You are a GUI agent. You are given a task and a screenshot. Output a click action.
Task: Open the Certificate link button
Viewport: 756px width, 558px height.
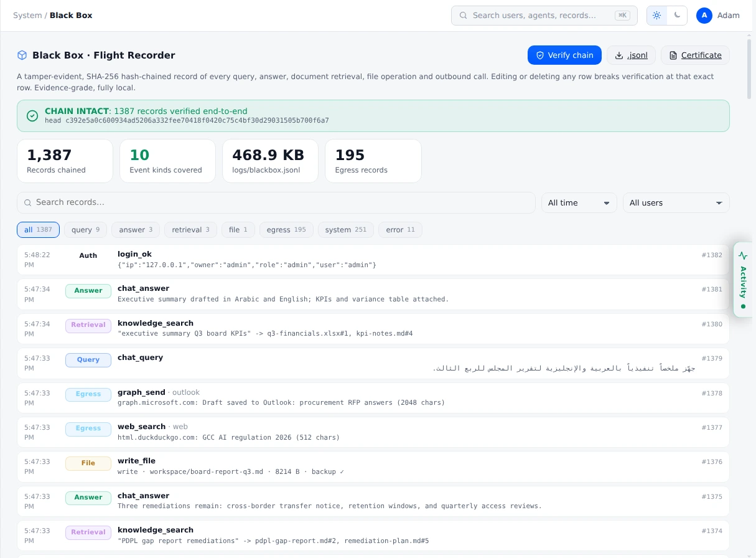pos(695,55)
